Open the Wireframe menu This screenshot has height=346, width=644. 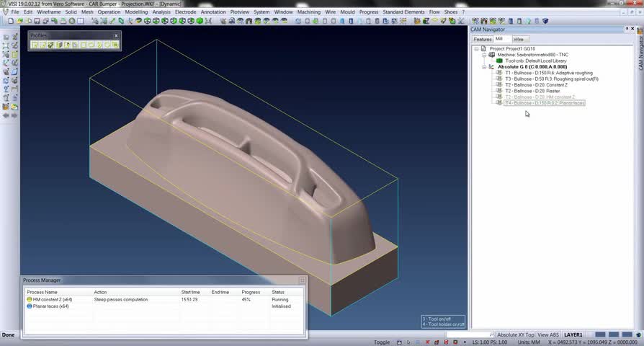click(x=49, y=12)
